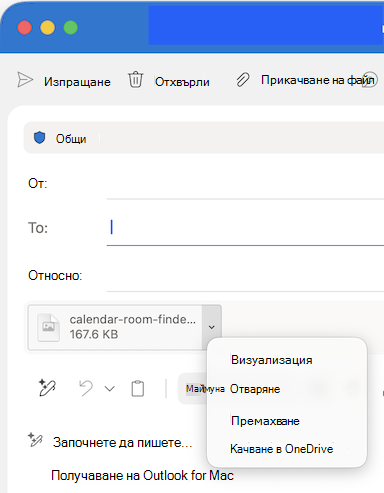Click the image file icon of the attachment
This screenshot has width=384, height=493.
coord(49,327)
